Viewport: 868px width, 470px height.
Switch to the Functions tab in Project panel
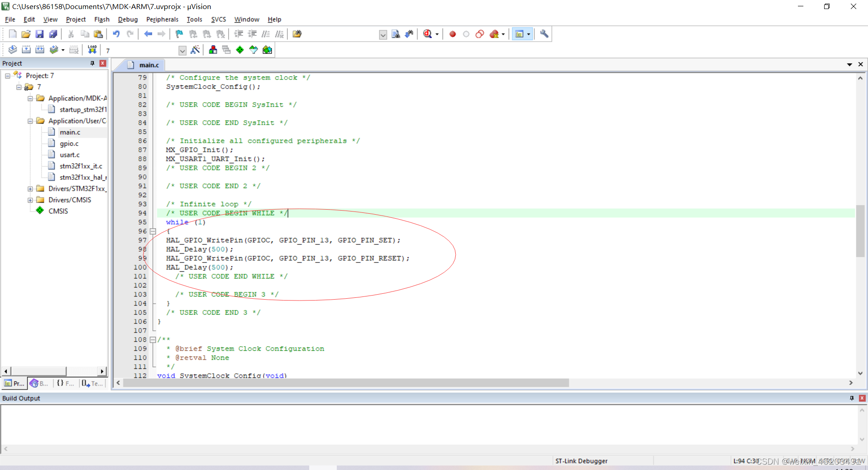click(66, 383)
